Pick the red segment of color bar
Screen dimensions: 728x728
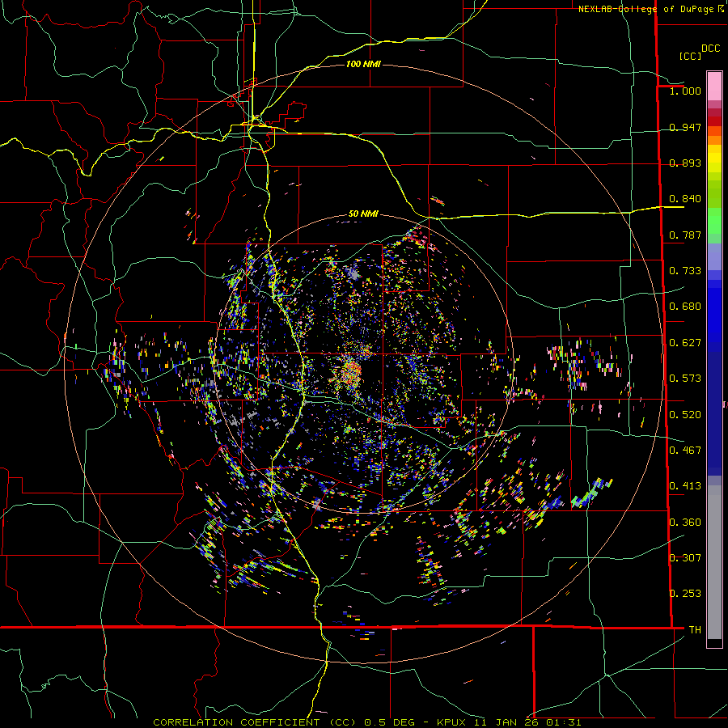point(714,121)
